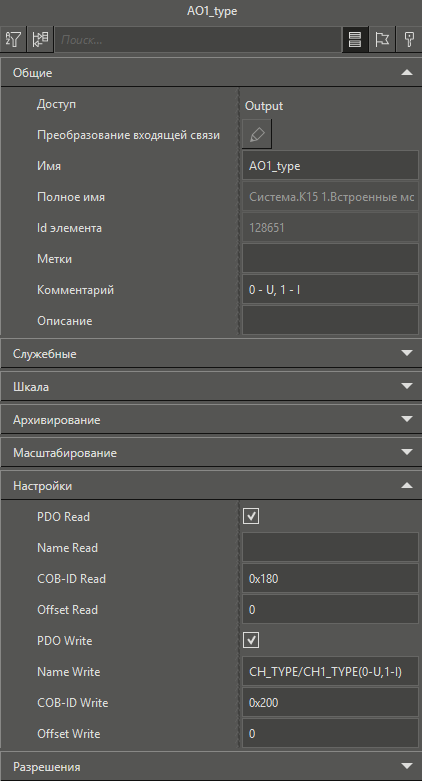Click the property grouping tree icon
Image resolution: width=422 pixels, height=781 pixels.
(40, 39)
